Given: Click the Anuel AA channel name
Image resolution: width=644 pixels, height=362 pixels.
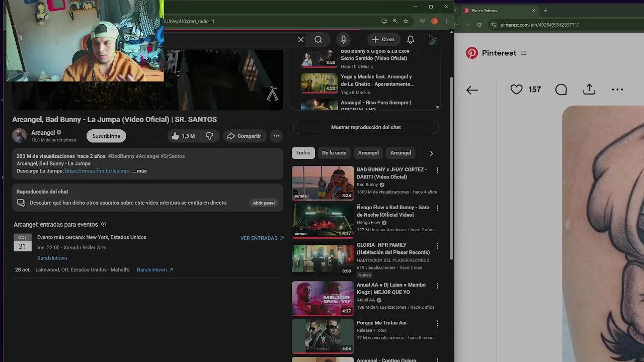Looking at the screenshot, I should pyautogui.click(x=366, y=300).
